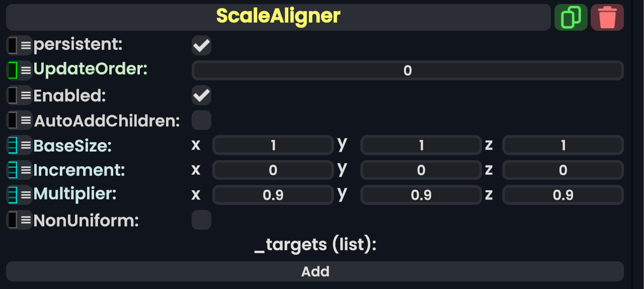Click the cyan field icon beside Increment

click(13, 170)
